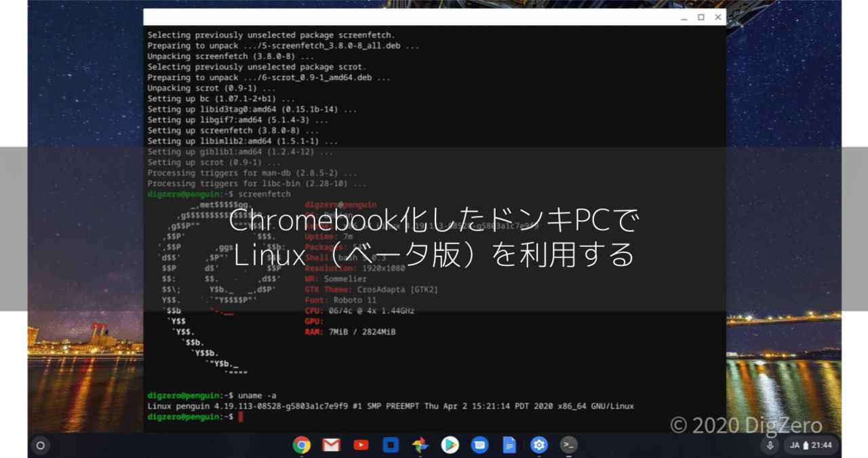
Task: Switch input language via the JA indicator
Action: click(x=793, y=445)
